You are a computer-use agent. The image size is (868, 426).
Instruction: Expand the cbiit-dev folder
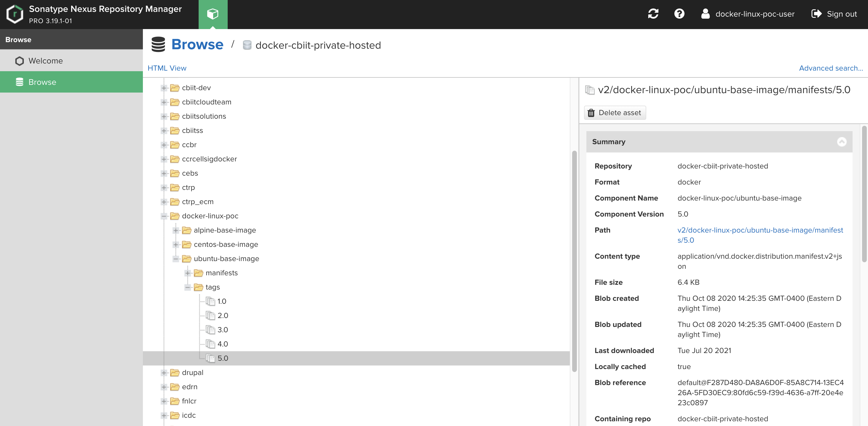[x=164, y=88]
